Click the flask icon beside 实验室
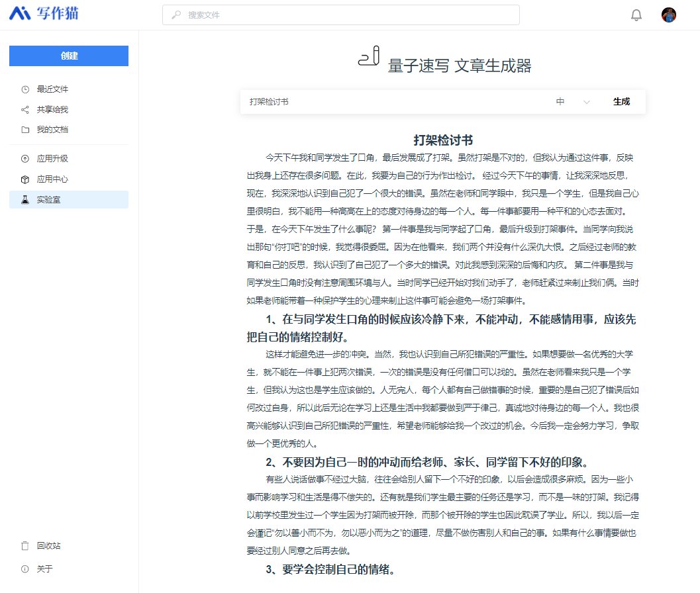The image size is (700, 593). point(25,199)
